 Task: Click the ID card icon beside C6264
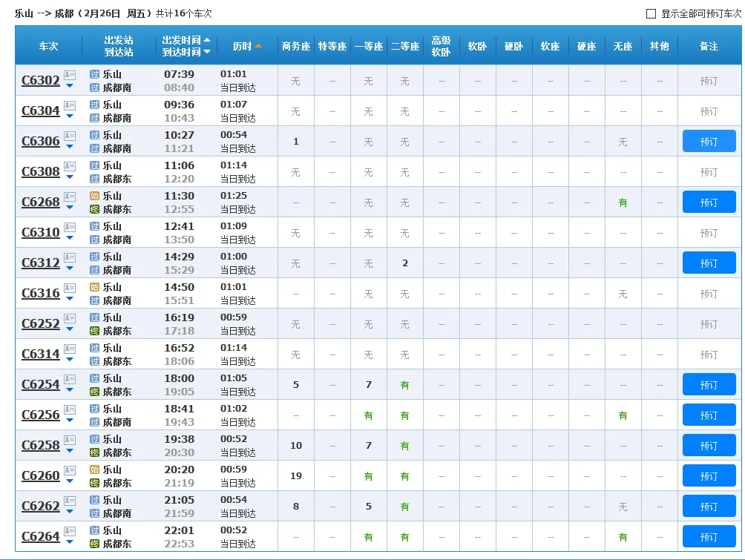70,531
